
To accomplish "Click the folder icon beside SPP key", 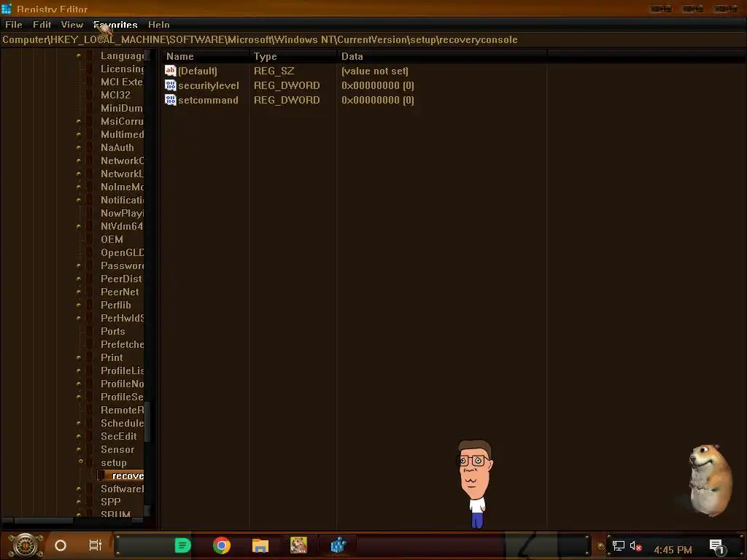I will [90, 502].
